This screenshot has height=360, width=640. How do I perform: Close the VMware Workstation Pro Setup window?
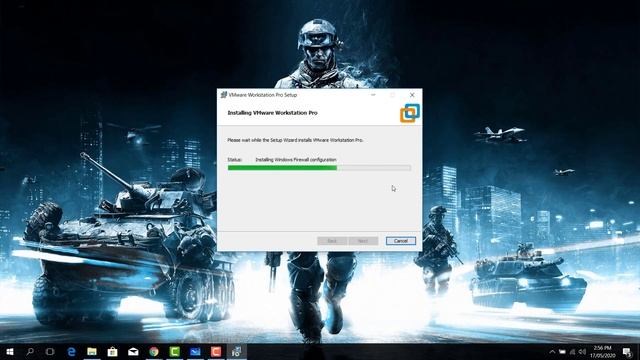[412, 95]
